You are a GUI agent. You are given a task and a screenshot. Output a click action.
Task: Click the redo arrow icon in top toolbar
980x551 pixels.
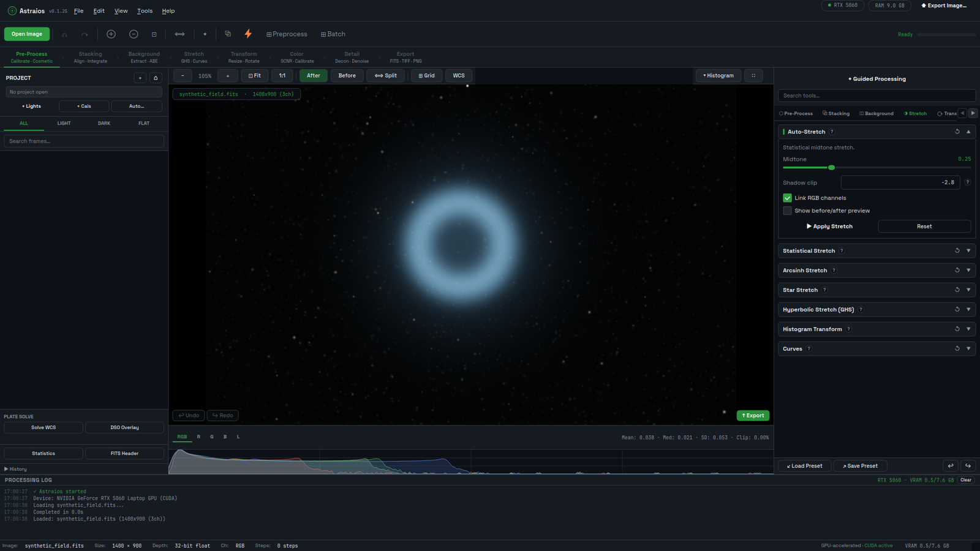point(85,34)
